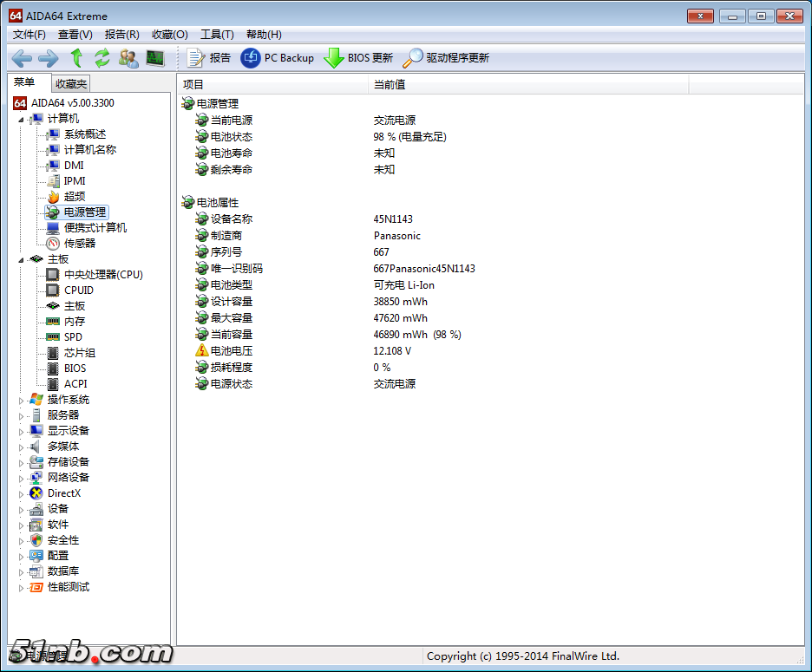Viewport: 812px width, 672px height.
Task: Click the 当前值 column header
Action: (x=390, y=84)
